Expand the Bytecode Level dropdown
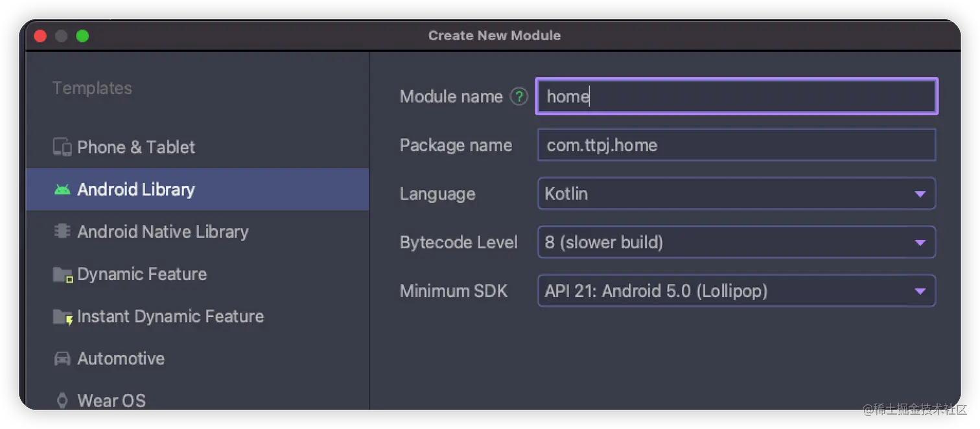Viewport: 980px width, 429px height. (x=736, y=242)
